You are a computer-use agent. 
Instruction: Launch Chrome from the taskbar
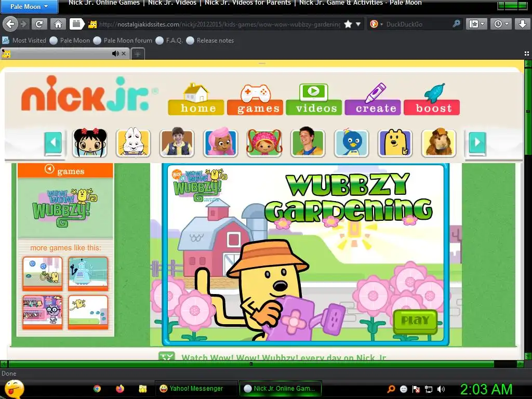(x=97, y=389)
